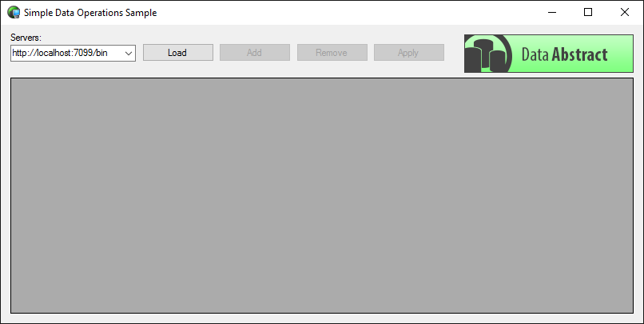Load data from the selected server
644x324 pixels.
pos(178,53)
